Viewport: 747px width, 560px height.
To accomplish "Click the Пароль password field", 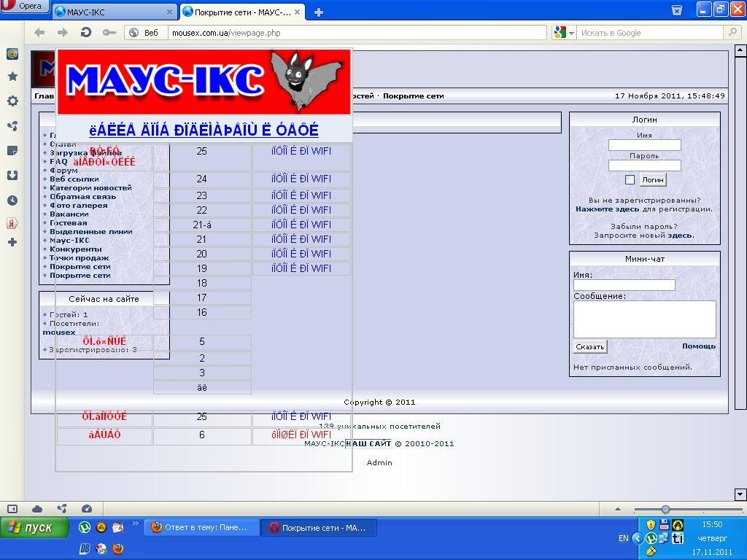I will (645, 166).
